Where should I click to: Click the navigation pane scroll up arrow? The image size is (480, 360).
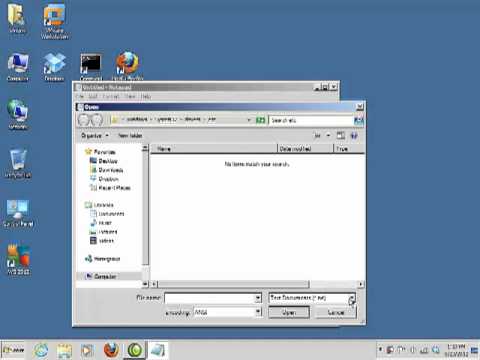click(x=145, y=148)
